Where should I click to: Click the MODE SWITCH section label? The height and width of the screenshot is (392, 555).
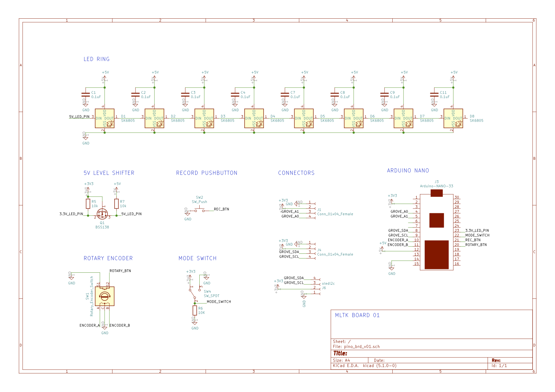click(x=197, y=258)
